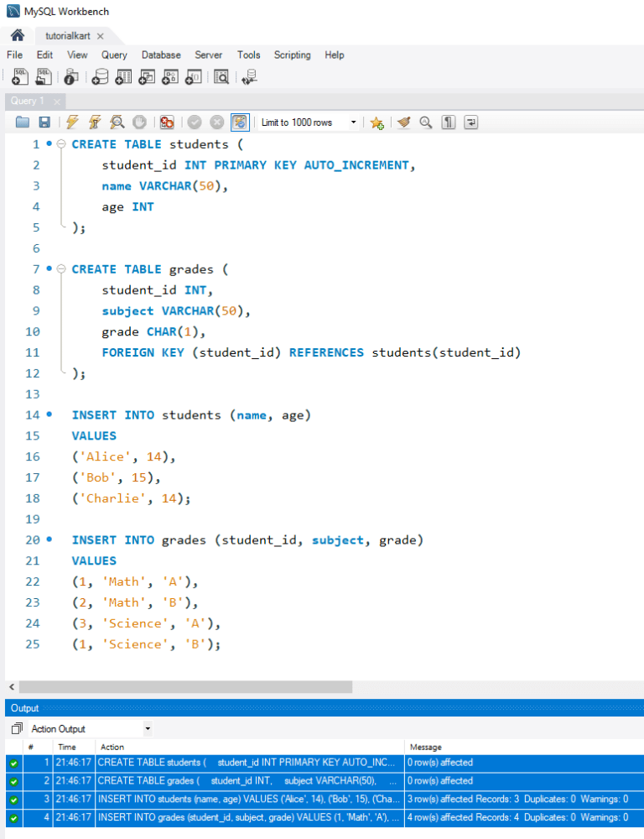Create a new function icon in toolbar
This screenshot has width=644, height=839.
tap(193, 77)
